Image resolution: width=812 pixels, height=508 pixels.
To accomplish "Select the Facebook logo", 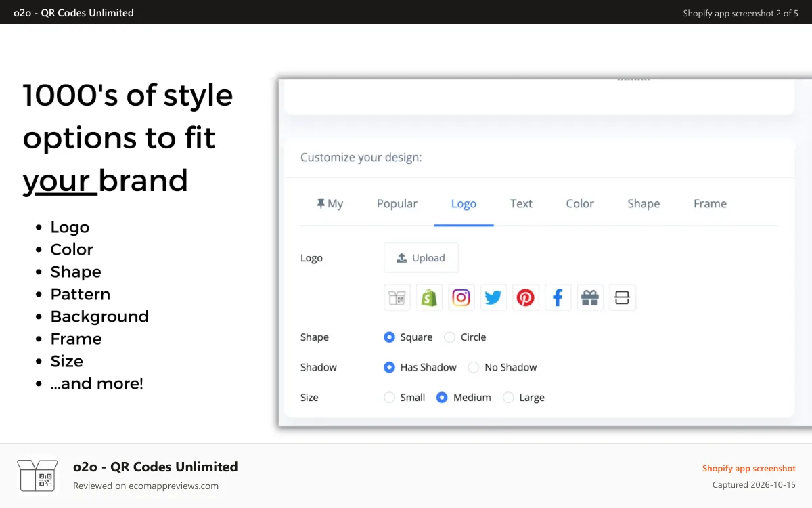I will tap(558, 297).
